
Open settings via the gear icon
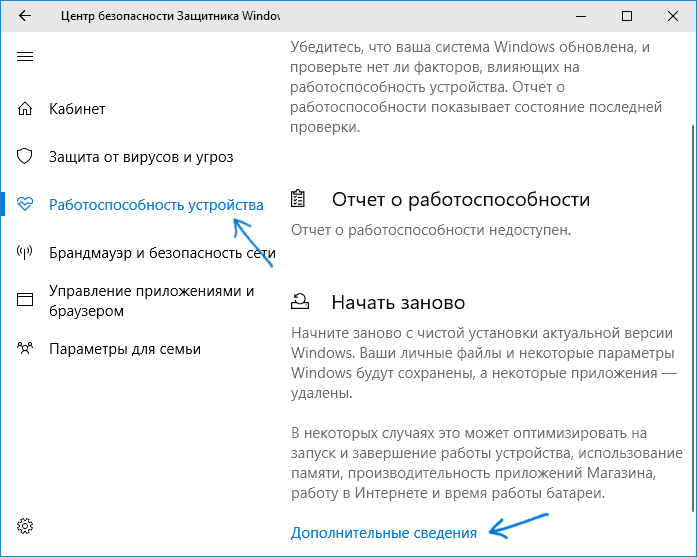[x=25, y=526]
